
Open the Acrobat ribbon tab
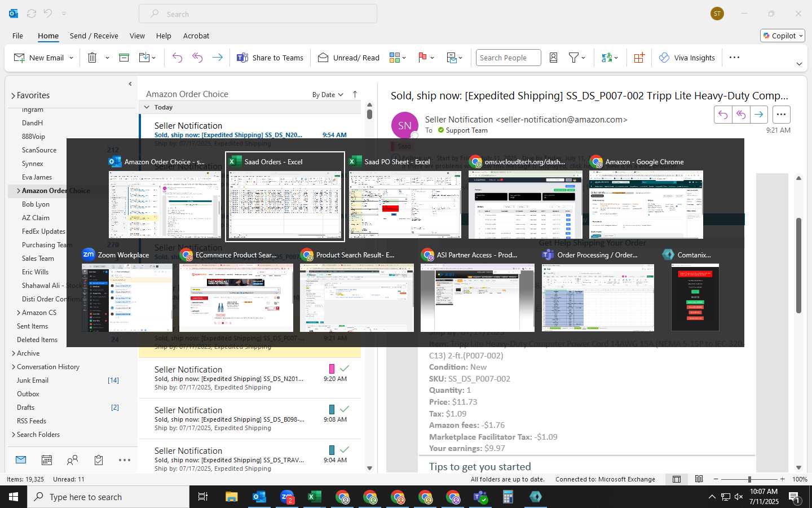click(x=196, y=36)
